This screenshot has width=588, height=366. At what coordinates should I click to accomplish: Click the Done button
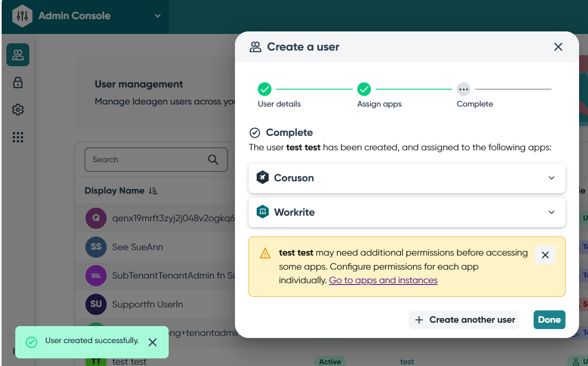(549, 320)
